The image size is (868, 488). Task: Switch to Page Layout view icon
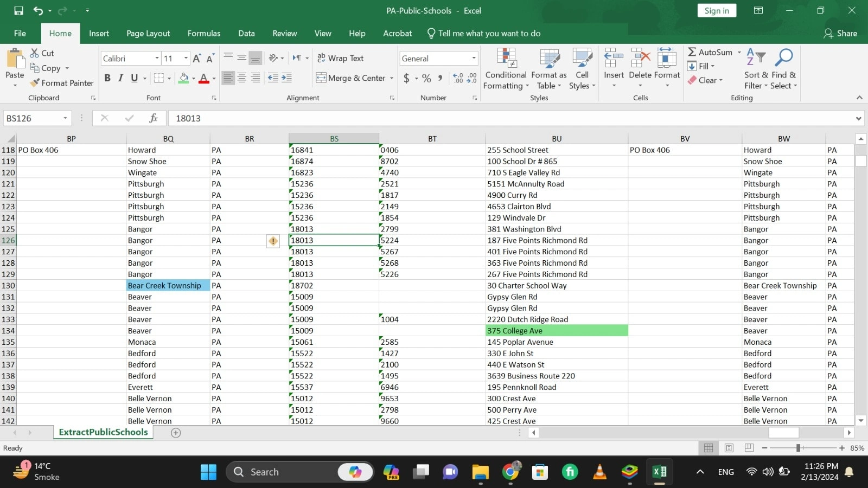click(729, 448)
